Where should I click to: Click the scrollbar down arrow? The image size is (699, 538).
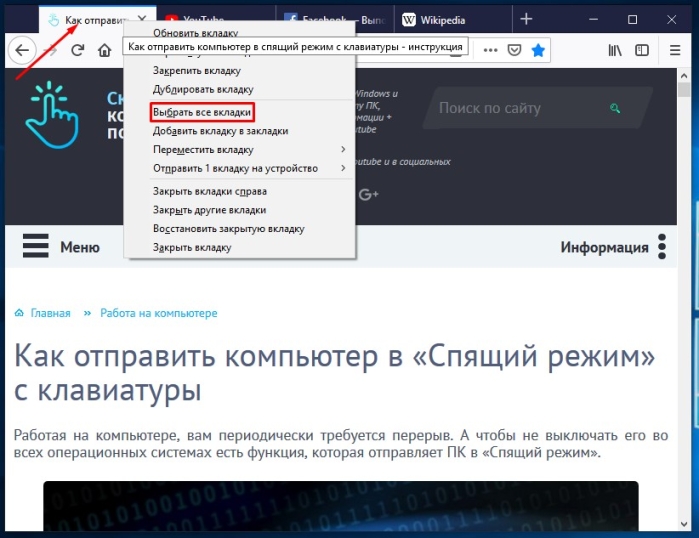tap(683, 524)
